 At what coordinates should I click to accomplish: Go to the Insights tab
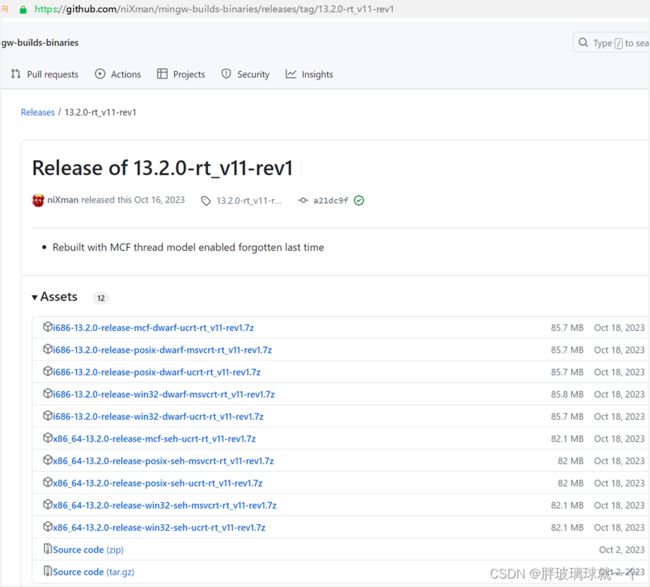[309, 74]
